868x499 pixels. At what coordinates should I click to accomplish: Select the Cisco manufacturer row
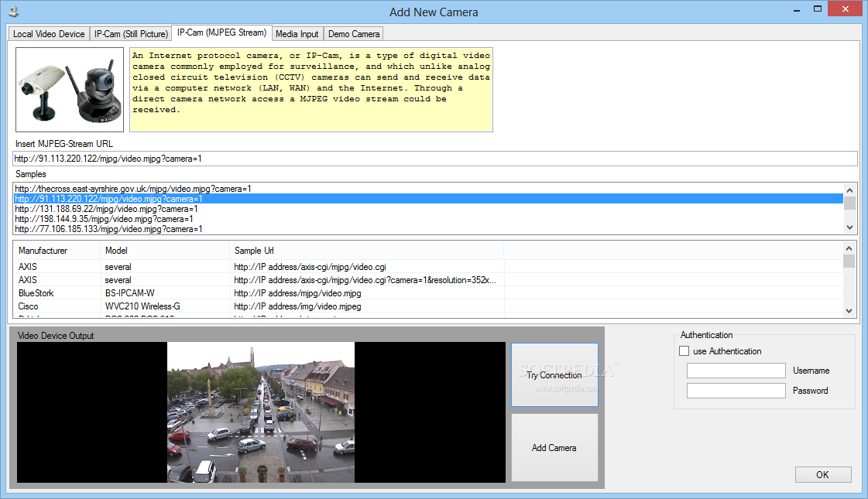click(28, 306)
